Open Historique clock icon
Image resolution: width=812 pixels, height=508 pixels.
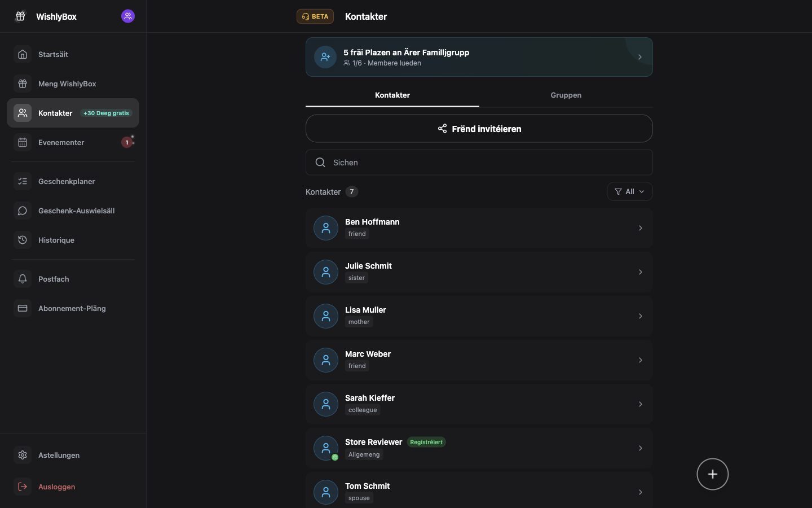pos(23,240)
